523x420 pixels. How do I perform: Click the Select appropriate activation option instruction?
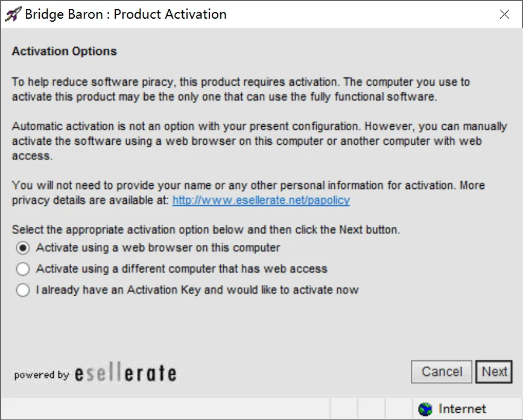pos(206,230)
